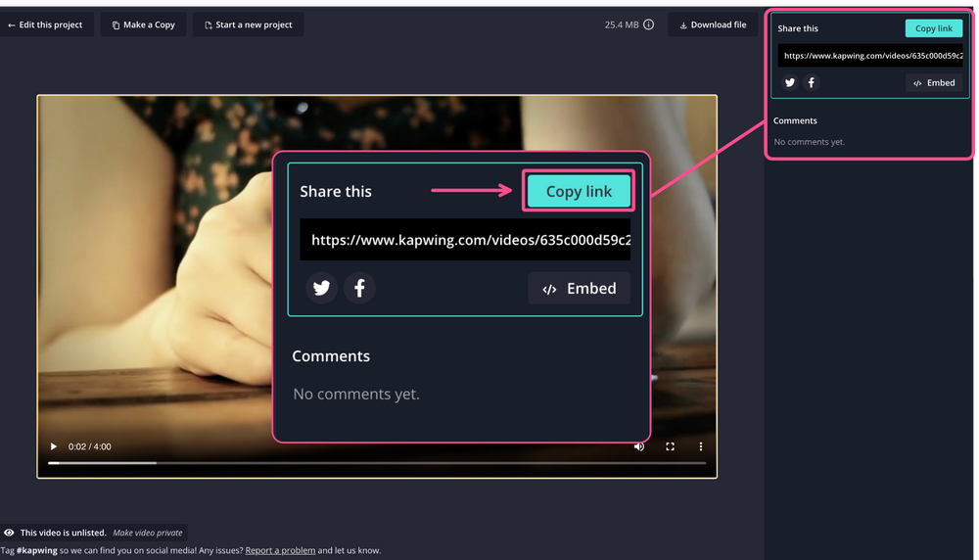979x560 pixels.
Task: Click the Twitter share icon in sidebar
Action: point(789,83)
